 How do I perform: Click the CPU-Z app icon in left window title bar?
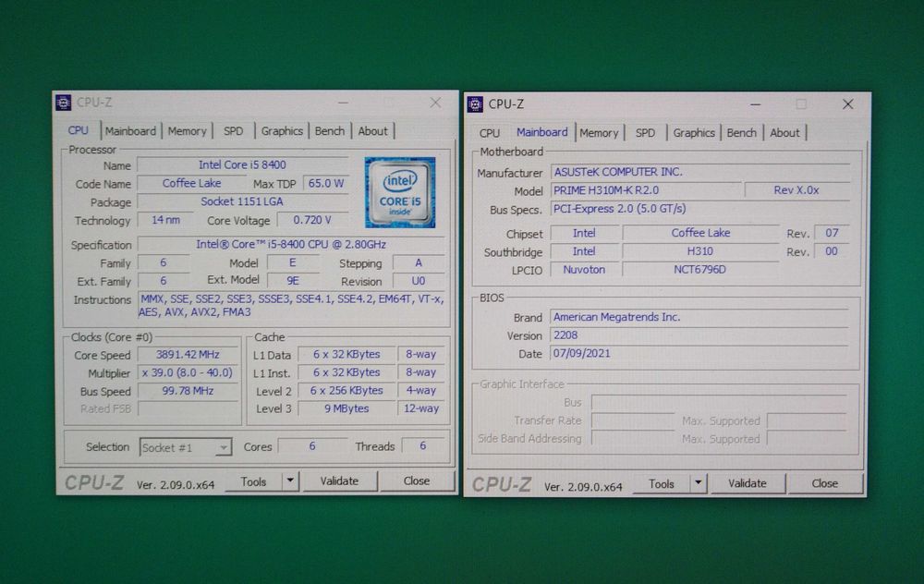pyautogui.click(x=63, y=103)
